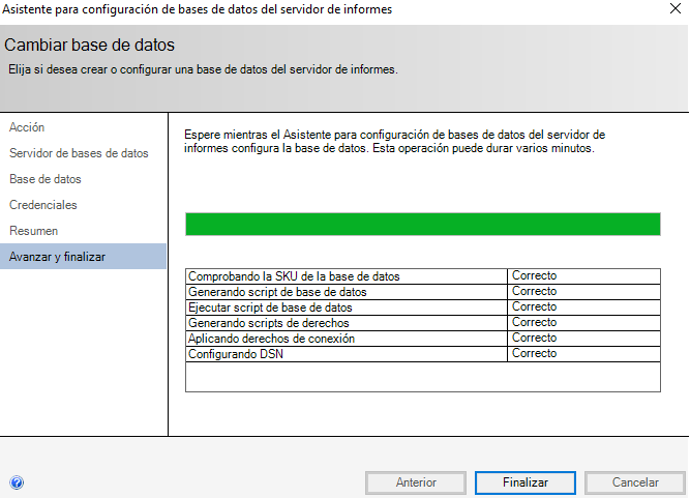Select row Generando script de base de datos
The image size is (690, 498).
tap(277, 292)
